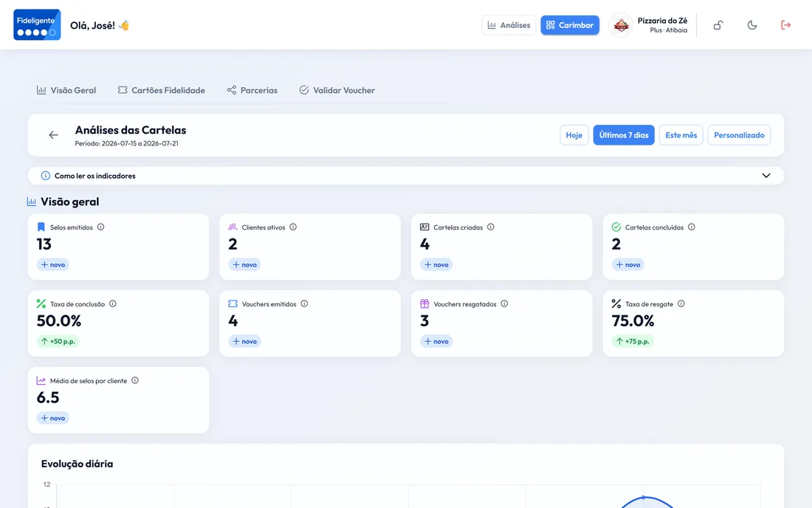Click the Selos emitidos bookmark icon
The image size is (812, 508).
(41, 227)
